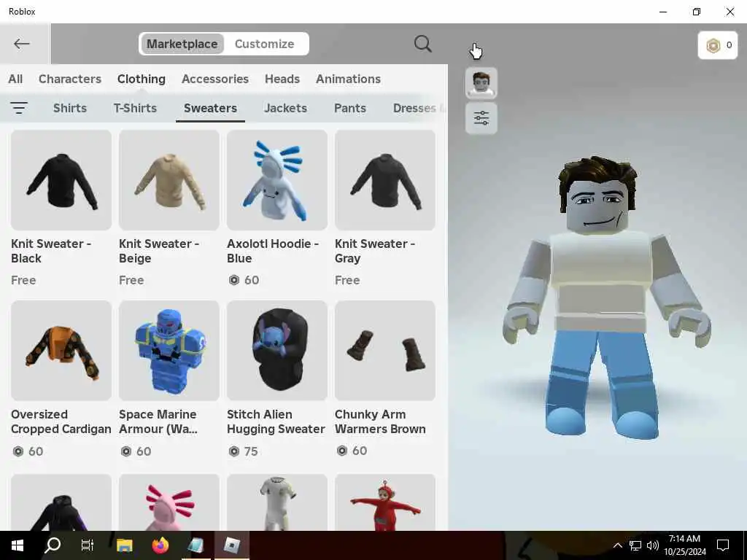Open the network status tray icon
The height and width of the screenshot is (560, 747).
point(635,545)
